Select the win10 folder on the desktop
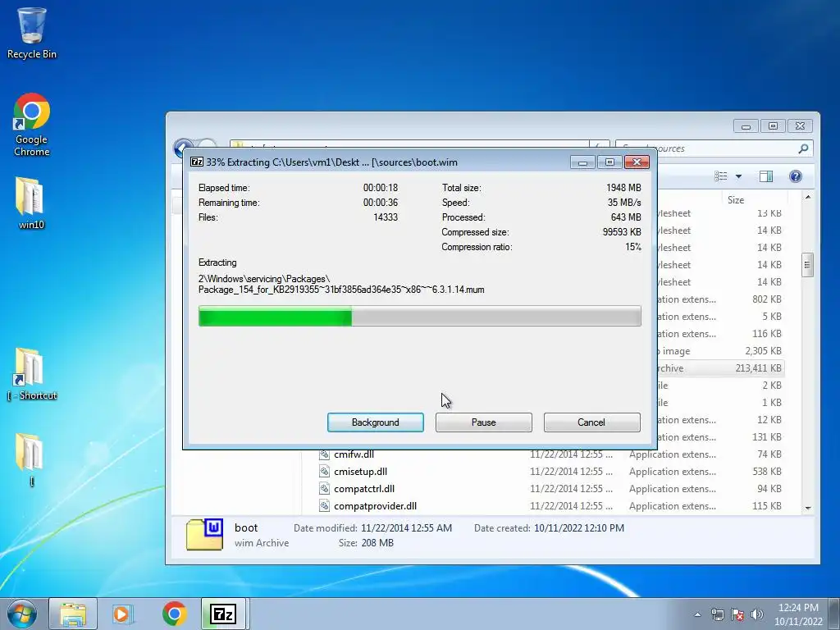This screenshot has height=630, width=840. click(x=31, y=203)
